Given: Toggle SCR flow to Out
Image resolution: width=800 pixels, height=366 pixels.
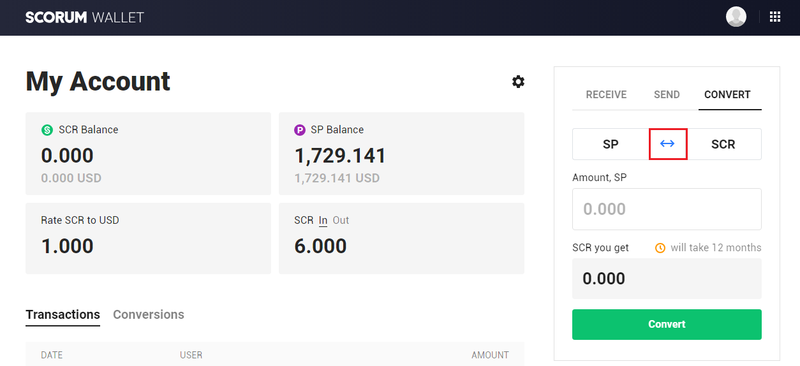Looking at the screenshot, I should pos(341,221).
